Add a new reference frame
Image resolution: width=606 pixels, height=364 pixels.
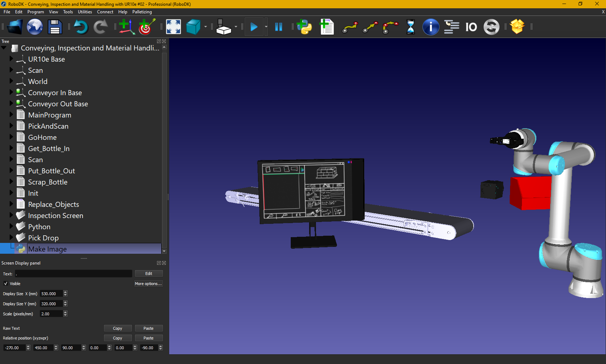[x=126, y=27]
